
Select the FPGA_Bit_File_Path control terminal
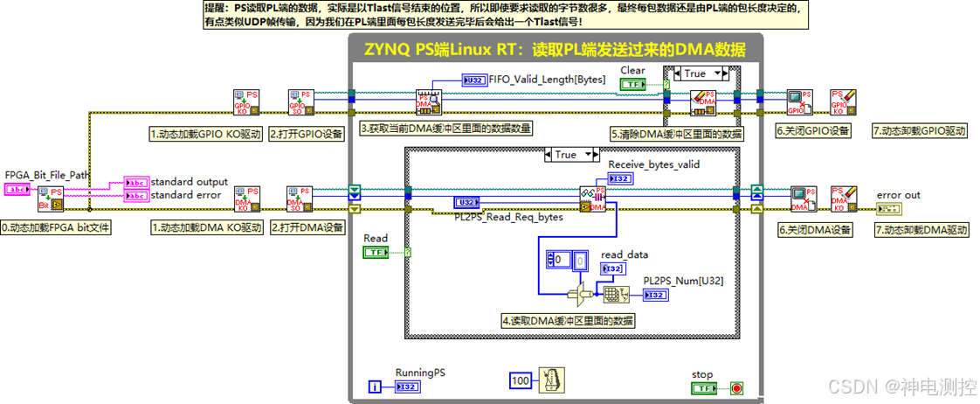click(x=17, y=188)
